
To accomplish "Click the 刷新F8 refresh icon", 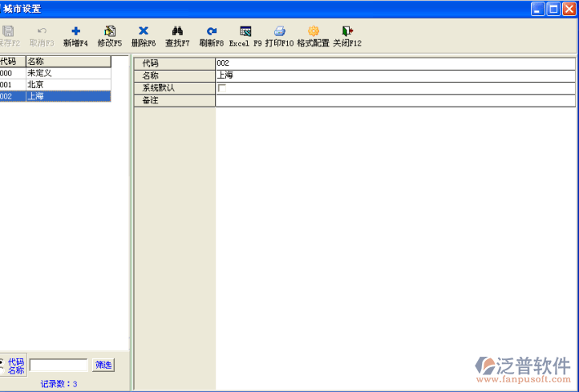I will click(x=211, y=32).
